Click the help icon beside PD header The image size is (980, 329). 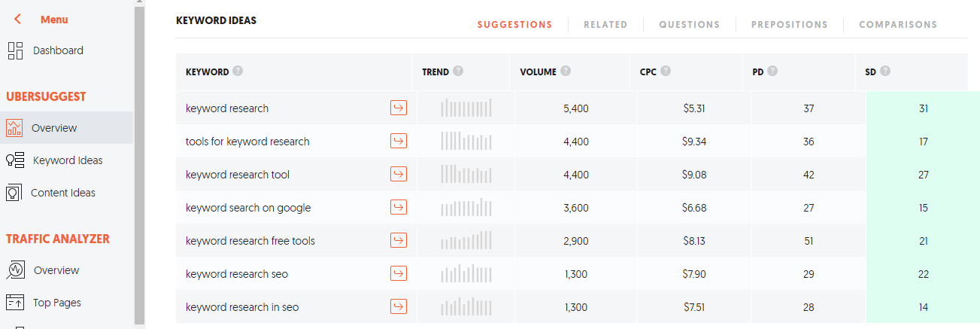(772, 72)
